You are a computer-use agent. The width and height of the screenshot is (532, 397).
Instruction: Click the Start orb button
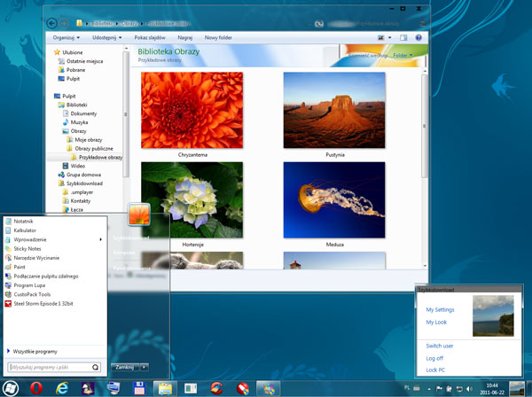point(10,388)
